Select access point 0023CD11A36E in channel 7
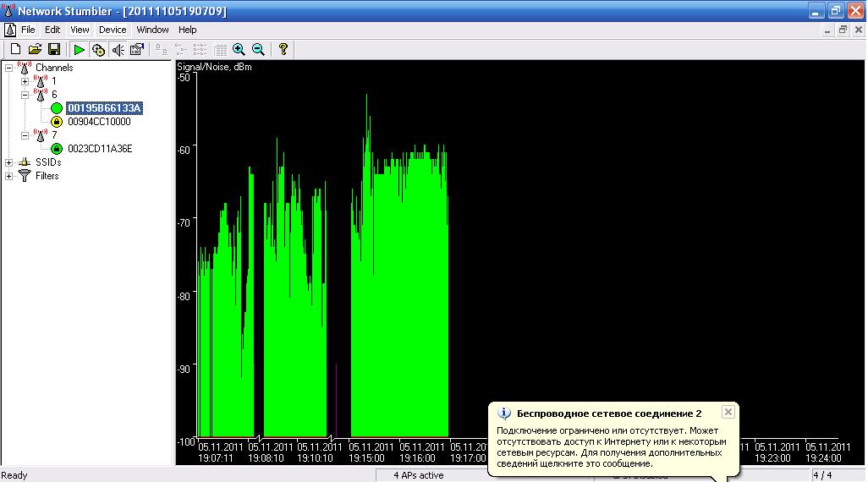 [x=100, y=149]
